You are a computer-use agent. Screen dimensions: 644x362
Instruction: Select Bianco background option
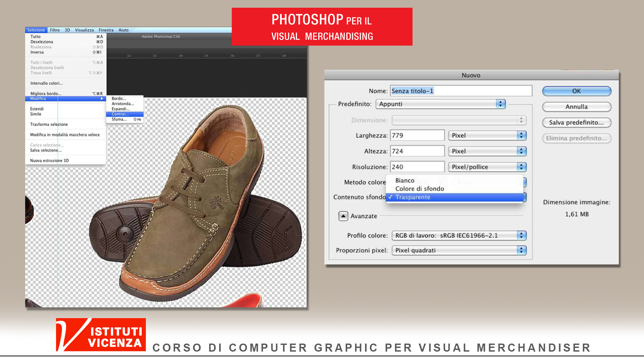tap(454, 180)
